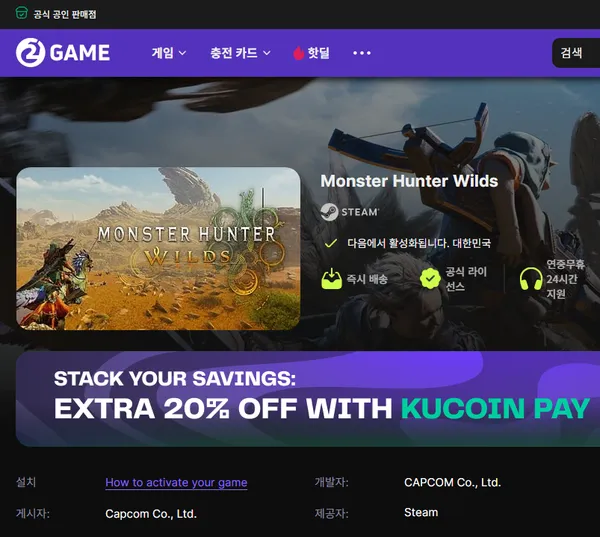
Task: Open the 핫딜 menu item
Action: [x=311, y=53]
